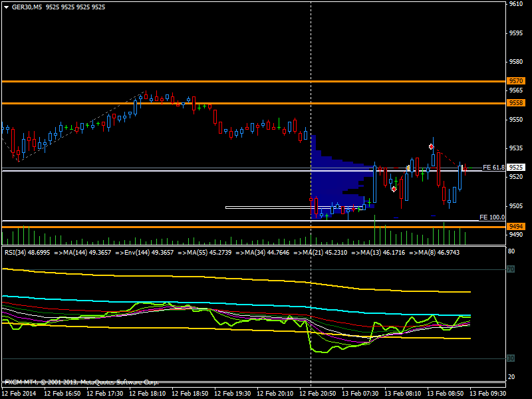532x399 pixels.
Task: Click the red arrow marker near 9535
Action: (x=432, y=146)
